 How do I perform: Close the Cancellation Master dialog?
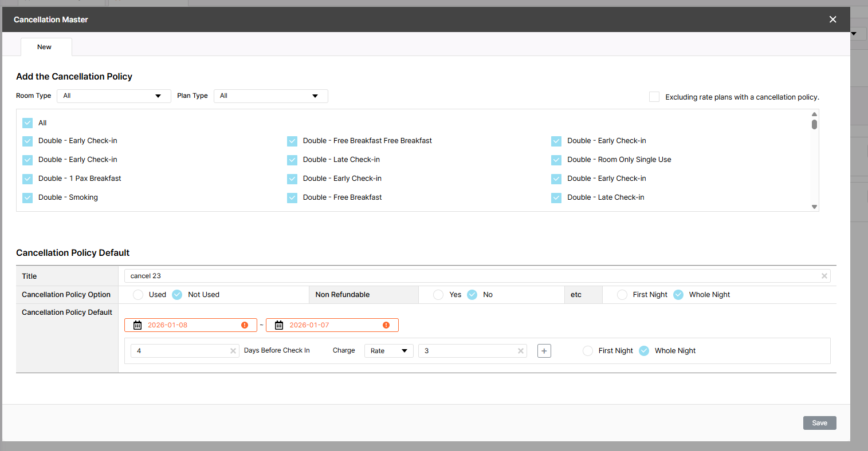point(832,19)
